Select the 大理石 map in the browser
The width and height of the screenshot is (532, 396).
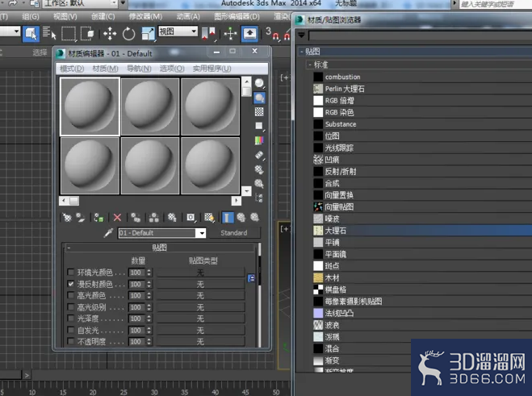(422, 231)
